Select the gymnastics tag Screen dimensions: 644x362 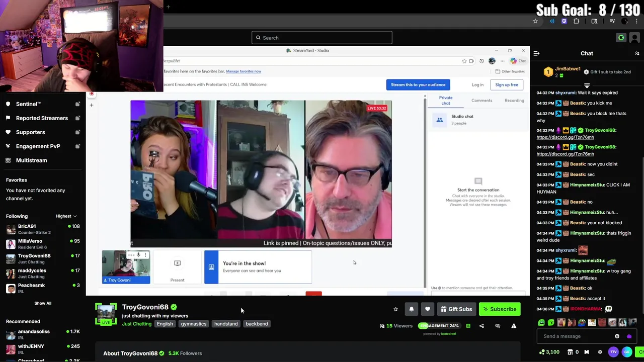coord(194,324)
